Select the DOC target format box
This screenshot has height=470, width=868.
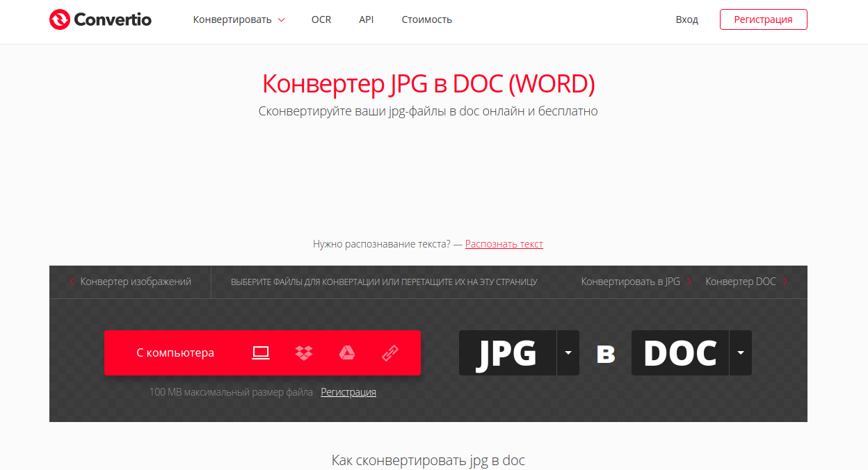[680, 352]
